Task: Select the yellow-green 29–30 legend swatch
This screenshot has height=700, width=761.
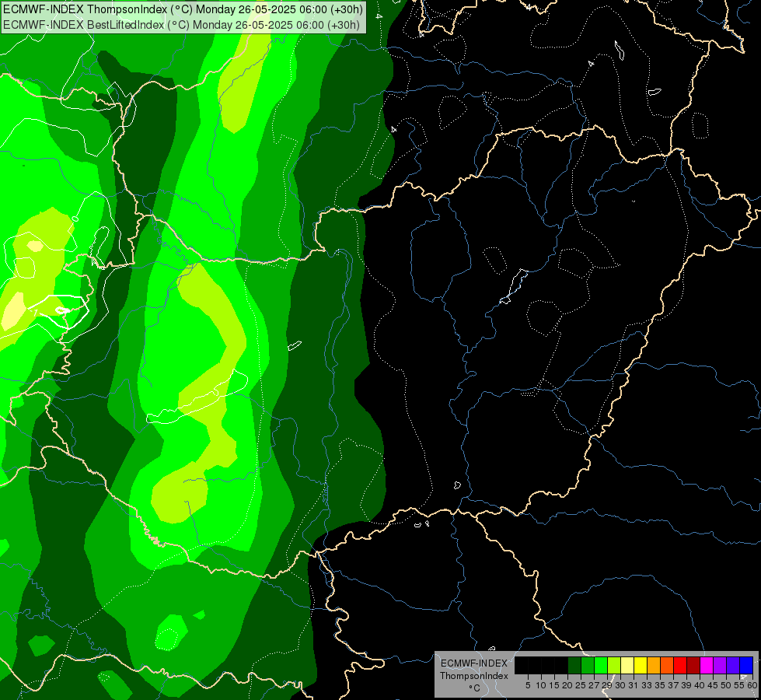Action: tap(614, 666)
